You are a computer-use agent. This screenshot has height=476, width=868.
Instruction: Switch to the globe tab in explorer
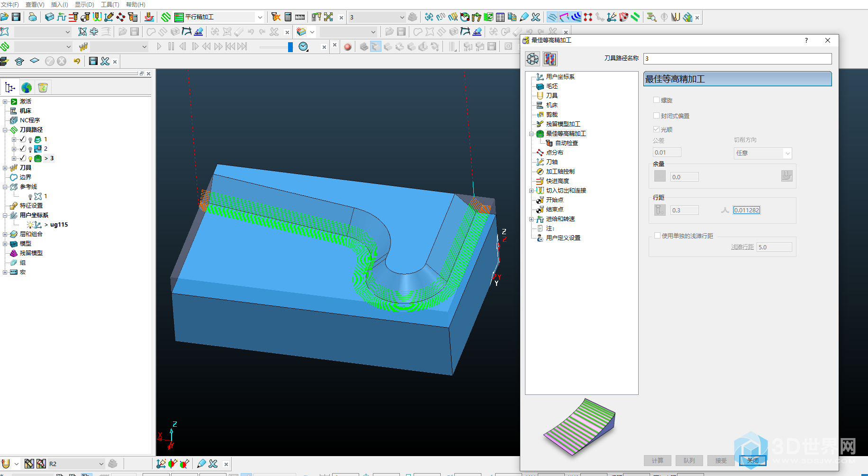[x=27, y=88]
